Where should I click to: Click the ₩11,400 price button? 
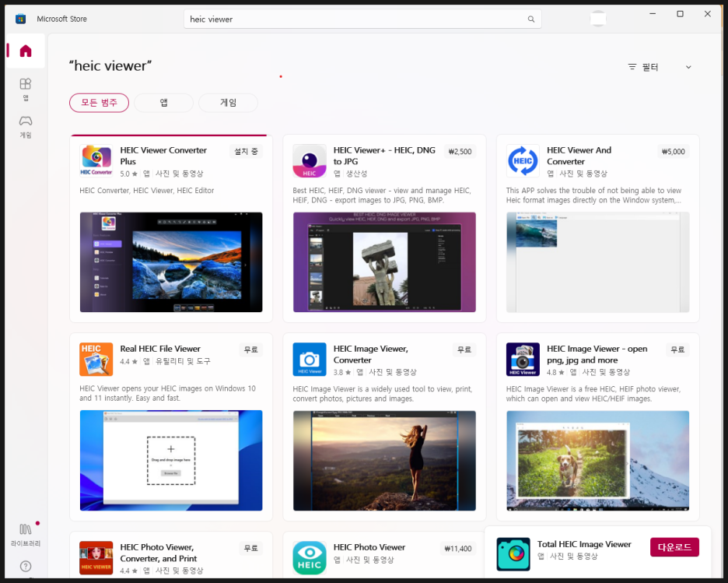[458, 549]
